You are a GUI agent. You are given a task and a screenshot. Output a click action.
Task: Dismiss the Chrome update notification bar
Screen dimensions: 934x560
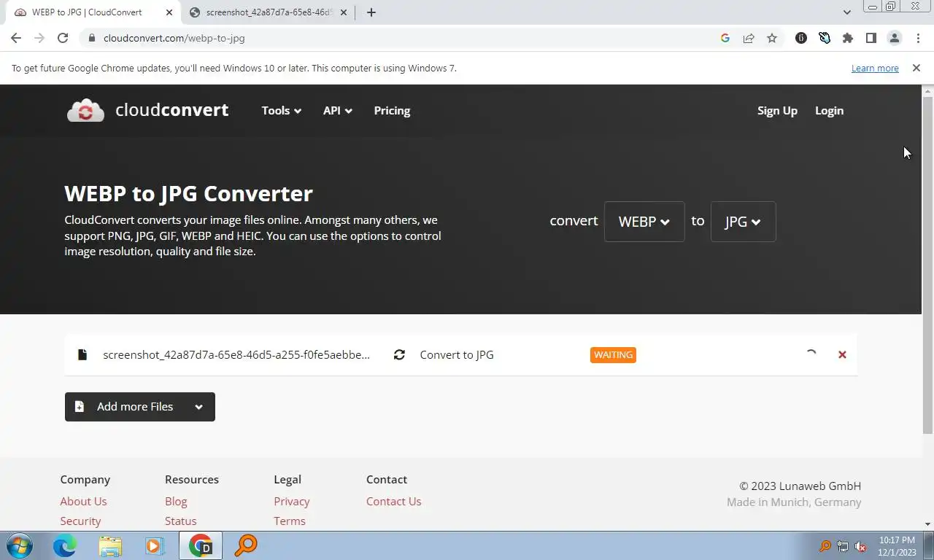click(916, 68)
